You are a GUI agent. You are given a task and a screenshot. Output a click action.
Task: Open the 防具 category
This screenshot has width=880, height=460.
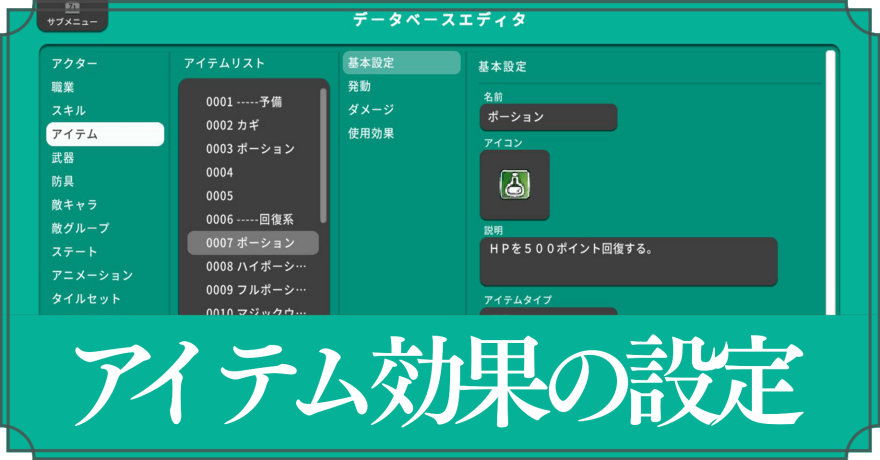tap(63, 181)
